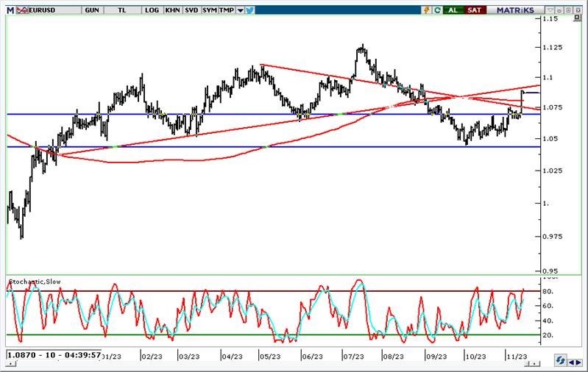Open the Twitter bird icon

pos(249,10)
